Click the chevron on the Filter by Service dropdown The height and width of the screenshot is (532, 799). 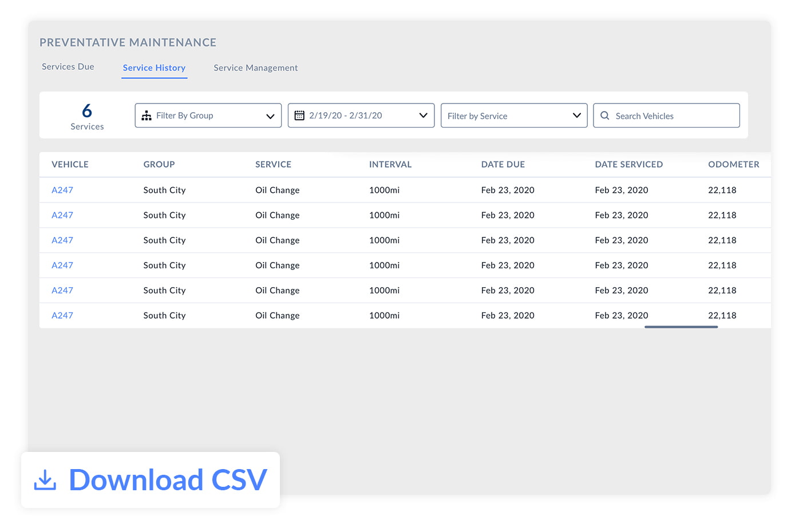pos(577,115)
